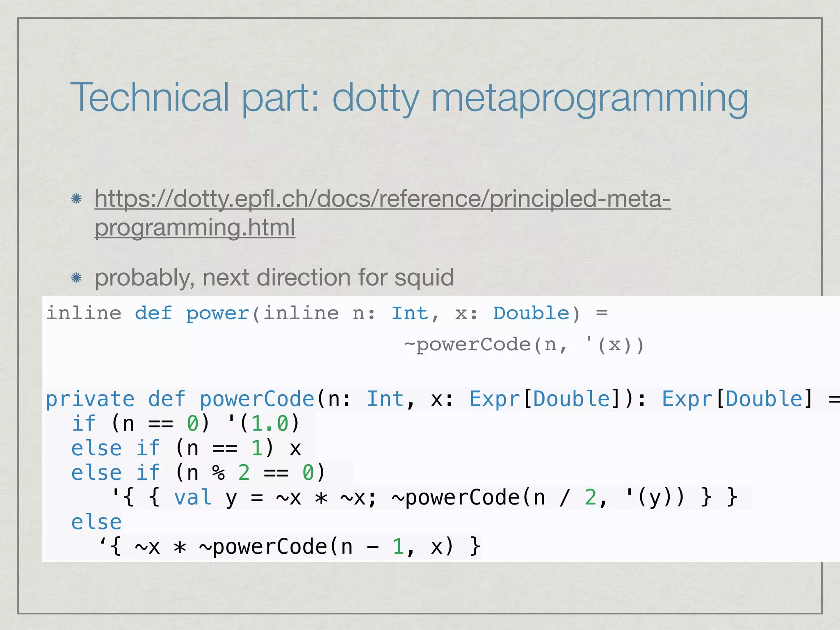Screen dimensions: 840x630
Task: Click the code line 'inline def power(inline n: Int, x: Double) ='
Action: [x=327, y=313]
